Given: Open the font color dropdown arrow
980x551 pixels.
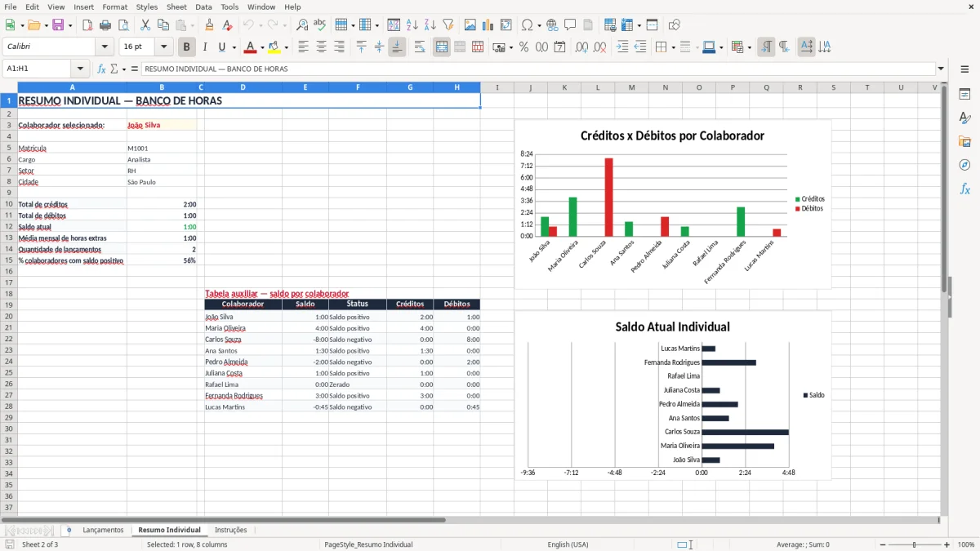Looking at the screenshot, I should click(261, 47).
